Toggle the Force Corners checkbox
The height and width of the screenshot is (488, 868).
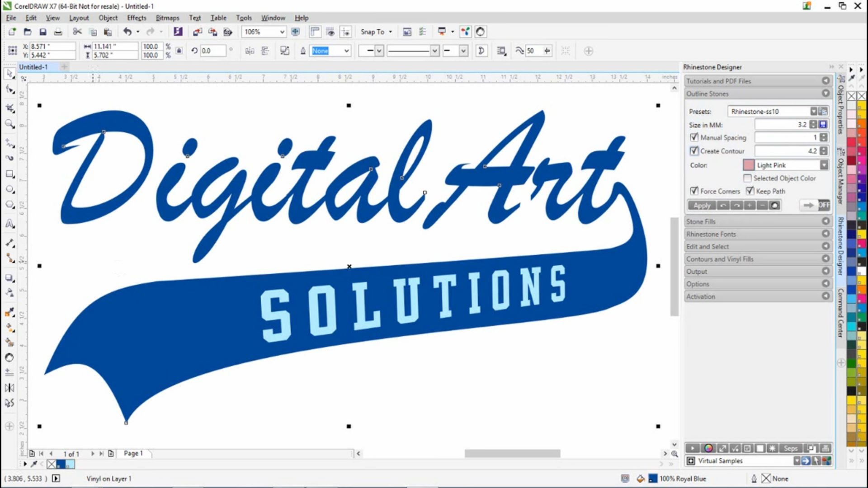tap(694, 191)
